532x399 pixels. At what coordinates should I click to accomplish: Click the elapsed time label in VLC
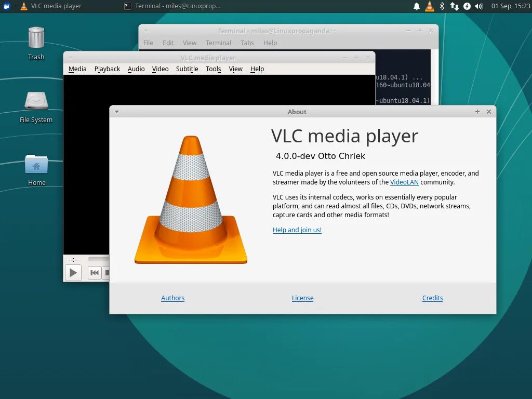(73, 260)
